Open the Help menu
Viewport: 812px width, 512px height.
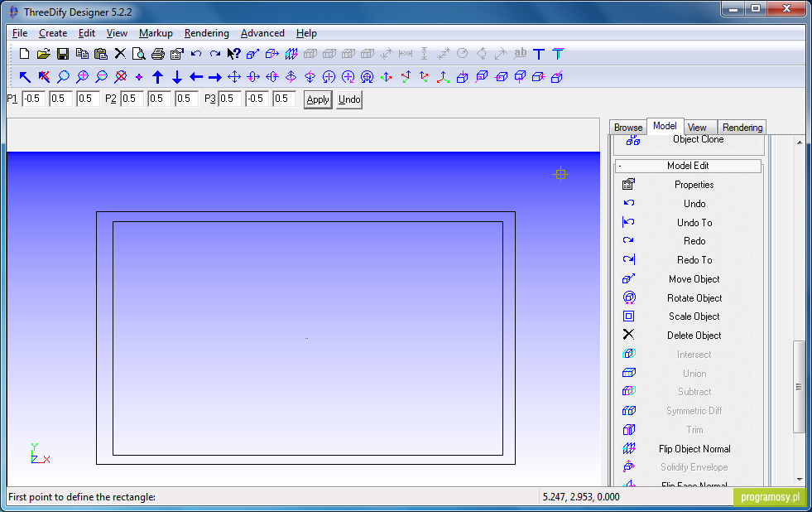(306, 33)
